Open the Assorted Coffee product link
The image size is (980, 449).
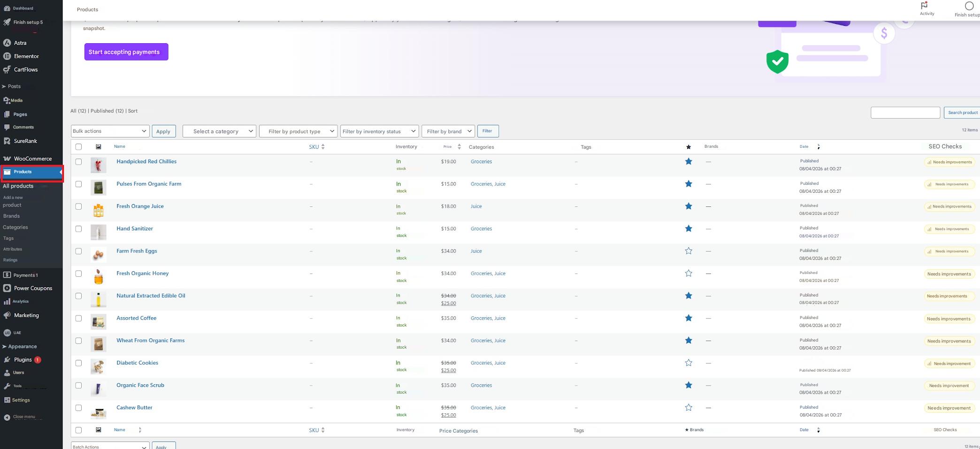point(136,318)
